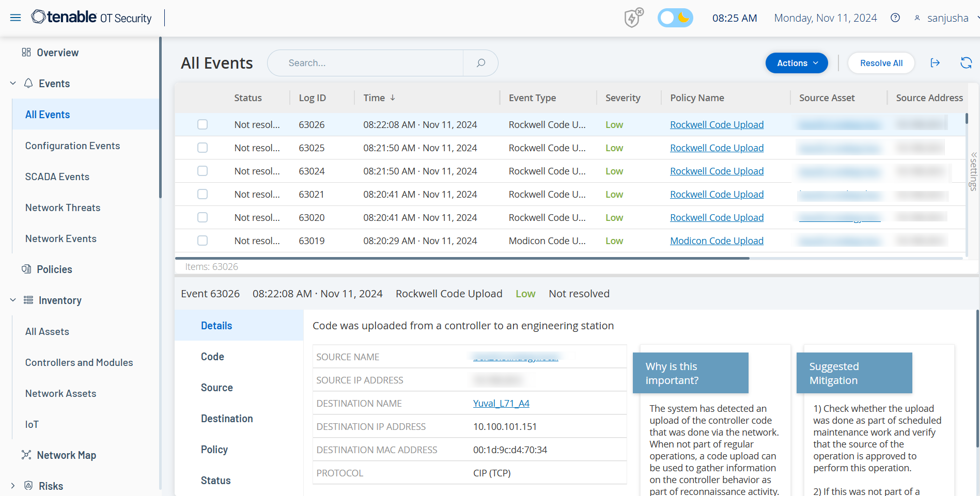Open the Policies section
Screen dimensions: 980x496
tap(54, 269)
